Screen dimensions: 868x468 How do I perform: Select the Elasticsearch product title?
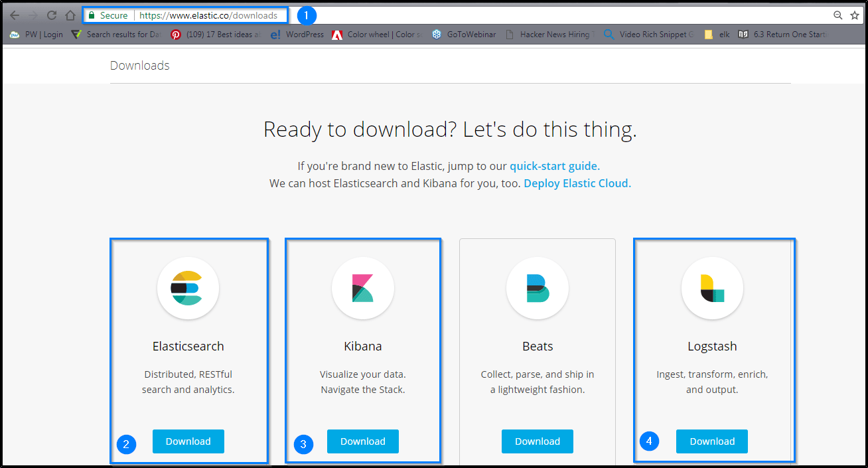click(x=188, y=347)
